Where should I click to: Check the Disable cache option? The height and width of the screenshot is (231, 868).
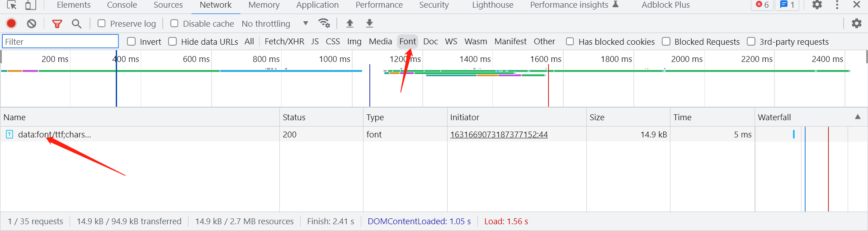(174, 24)
